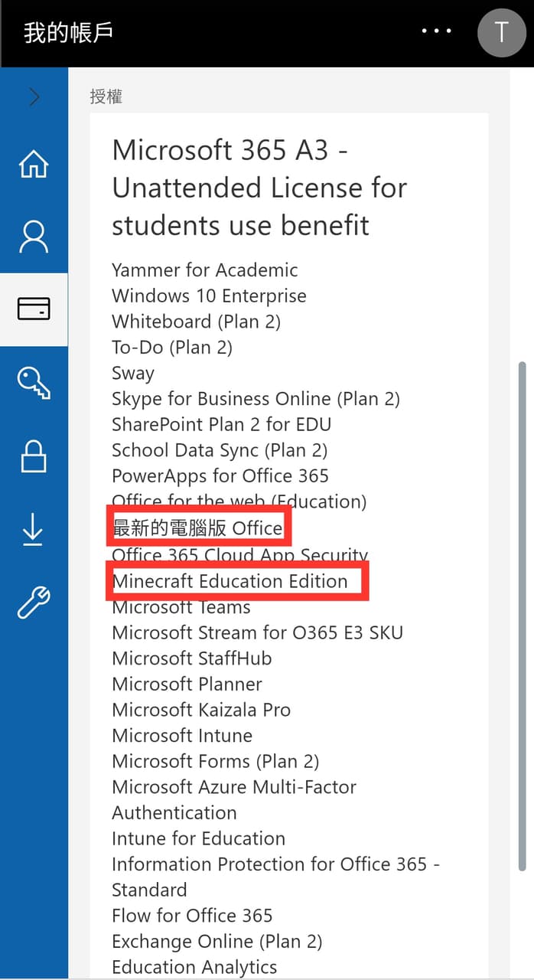
Task: Click the Microsoft StaffHub entry
Action: (x=192, y=658)
